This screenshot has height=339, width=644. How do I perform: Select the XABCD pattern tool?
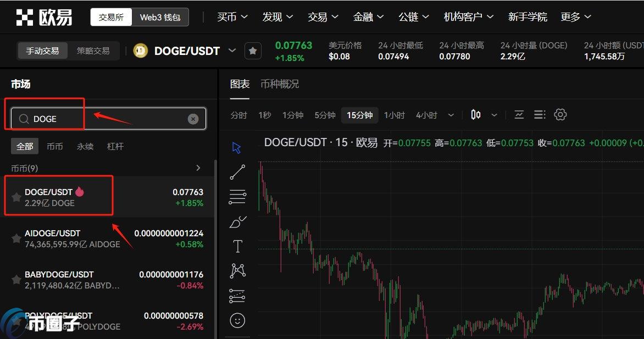coord(237,271)
